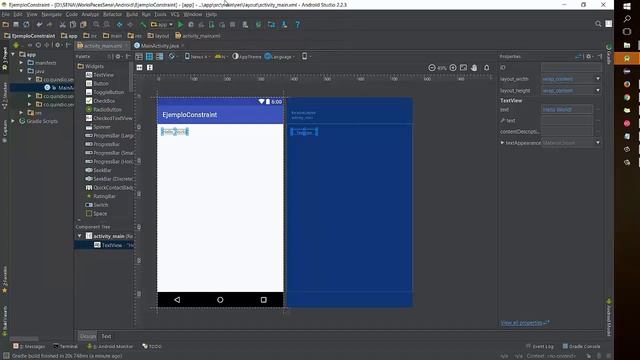
Task: Click the ID input field in Properties
Action: coord(571,67)
